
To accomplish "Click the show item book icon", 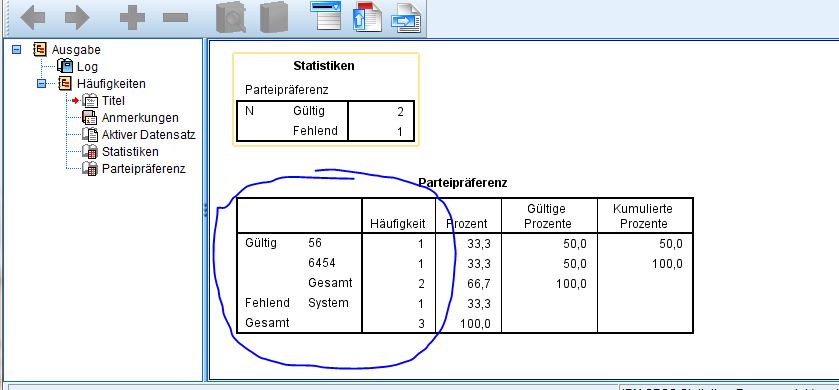I will (231, 18).
